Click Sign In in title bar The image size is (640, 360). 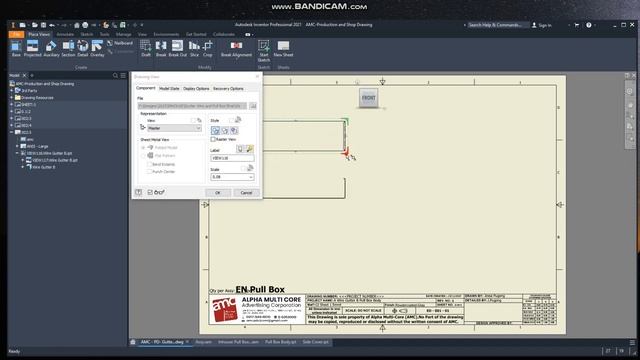pyautogui.click(x=542, y=25)
